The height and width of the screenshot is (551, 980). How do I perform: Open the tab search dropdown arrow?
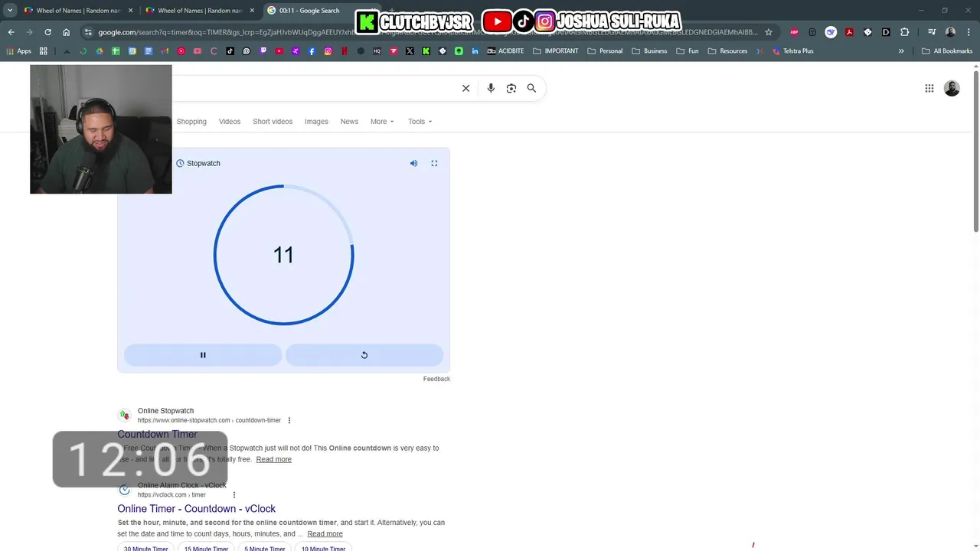[10, 11]
